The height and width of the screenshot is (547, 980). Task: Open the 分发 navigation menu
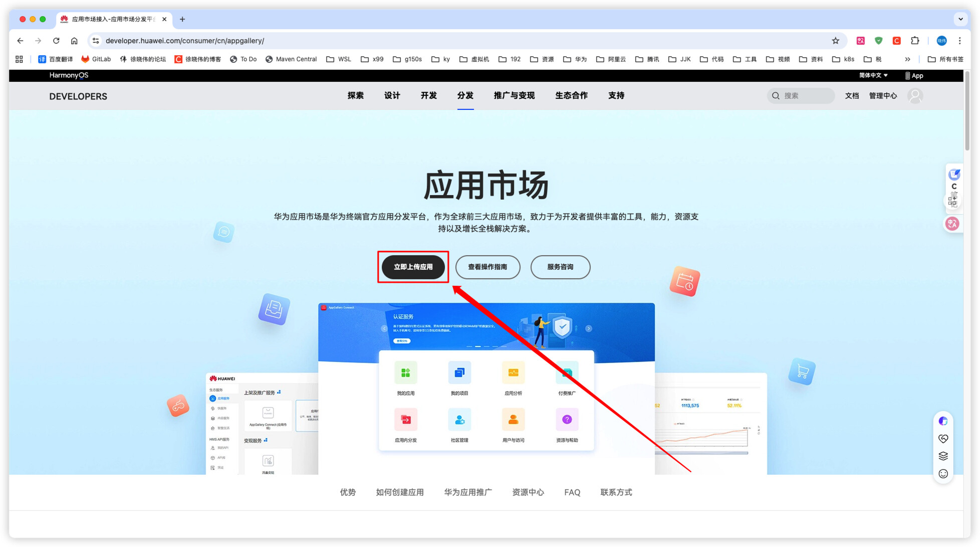pos(465,96)
